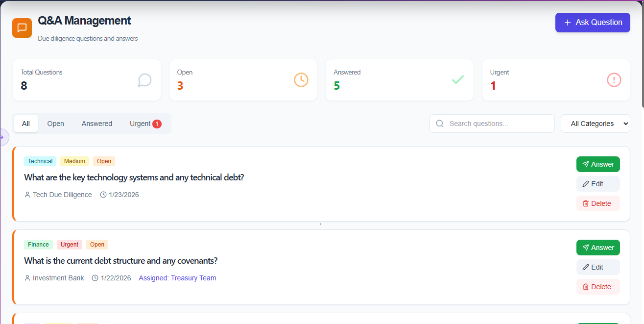The height and width of the screenshot is (324, 644).
Task: Click the page's vertical scrollbar
Action: (642, 54)
